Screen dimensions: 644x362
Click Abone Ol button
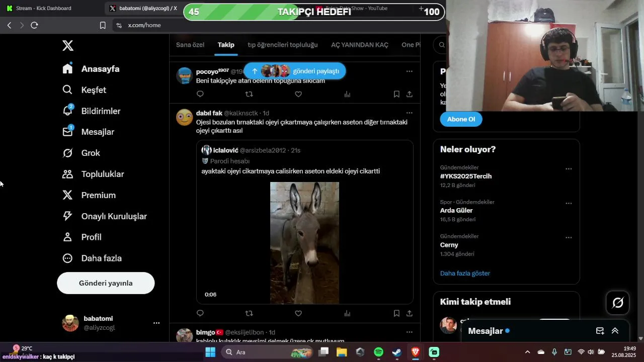click(x=461, y=119)
